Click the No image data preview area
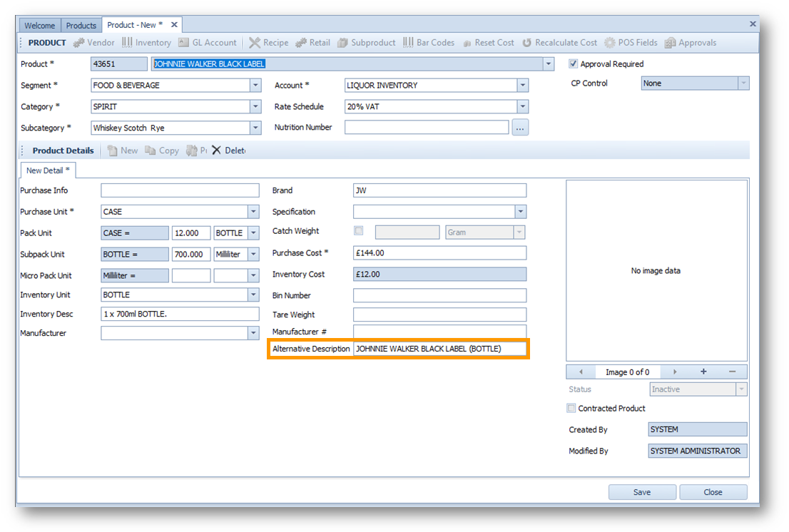Screen dimensions: 789x532 point(656,270)
